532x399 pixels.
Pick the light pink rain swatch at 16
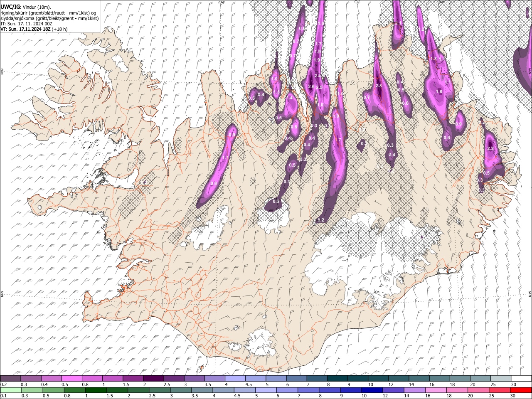436,390
